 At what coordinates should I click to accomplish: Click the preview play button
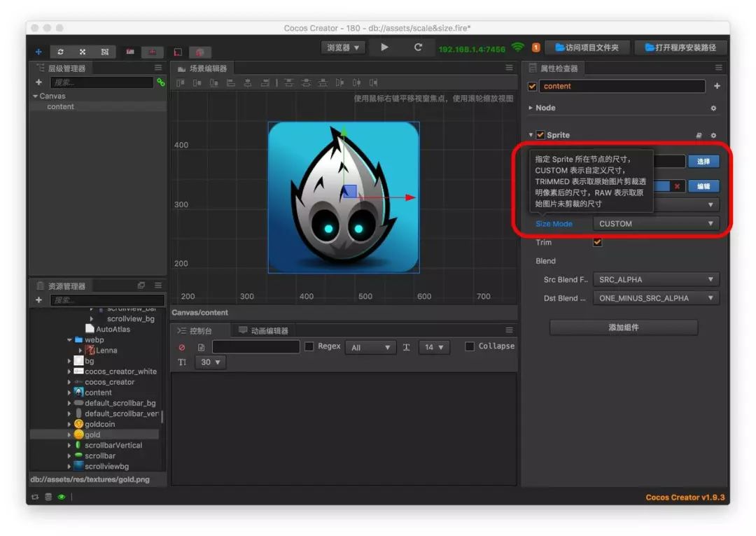tap(384, 48)
